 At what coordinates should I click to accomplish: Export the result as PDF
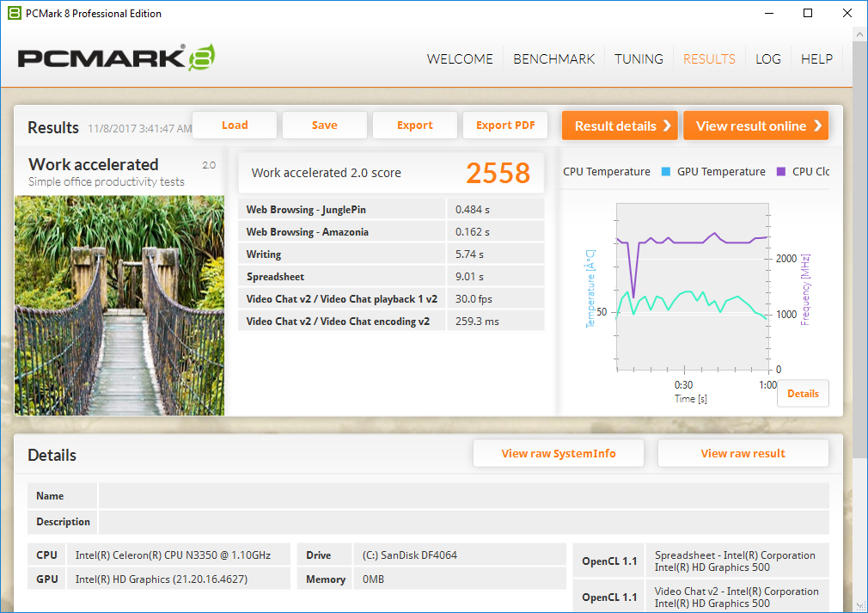505,126
